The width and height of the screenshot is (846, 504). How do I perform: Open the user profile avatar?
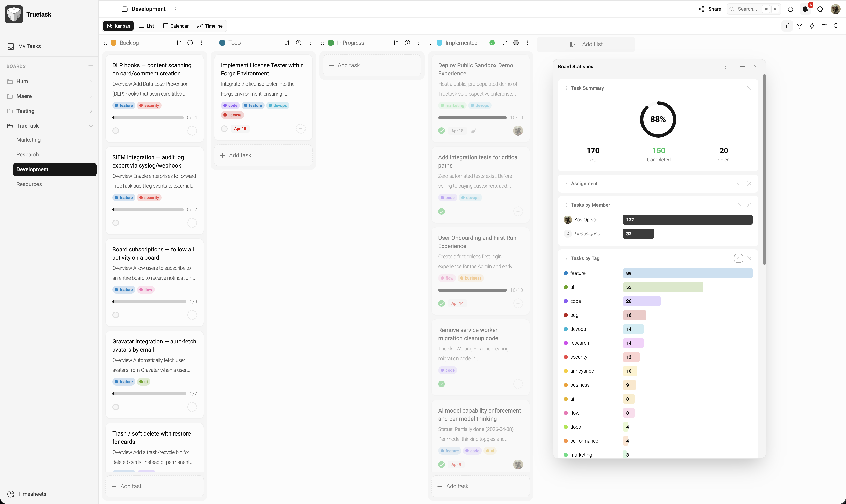coord(836,9)
